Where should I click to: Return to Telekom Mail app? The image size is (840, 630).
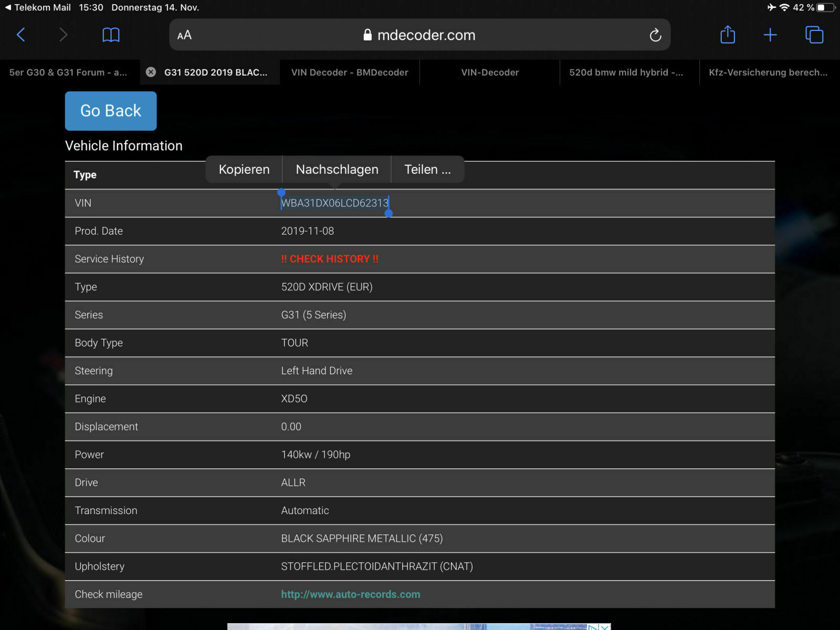38,7
